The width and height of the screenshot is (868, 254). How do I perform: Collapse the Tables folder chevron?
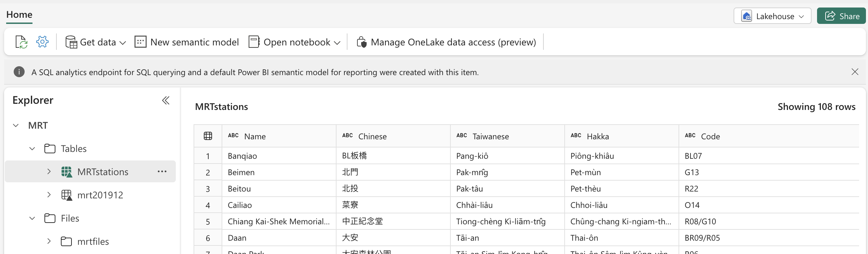pyautogui.click(x=32, y=149)
